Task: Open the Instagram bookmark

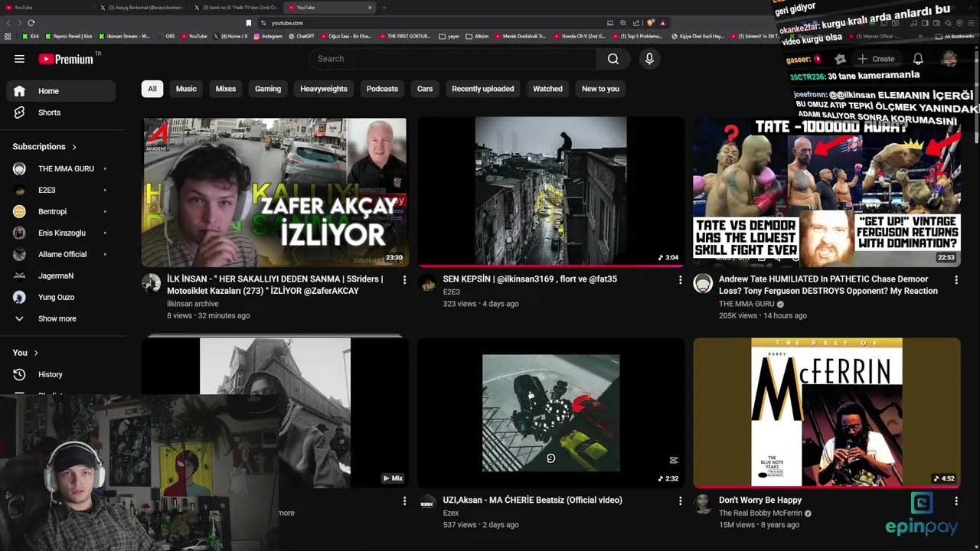Action: tap(268, 36)
